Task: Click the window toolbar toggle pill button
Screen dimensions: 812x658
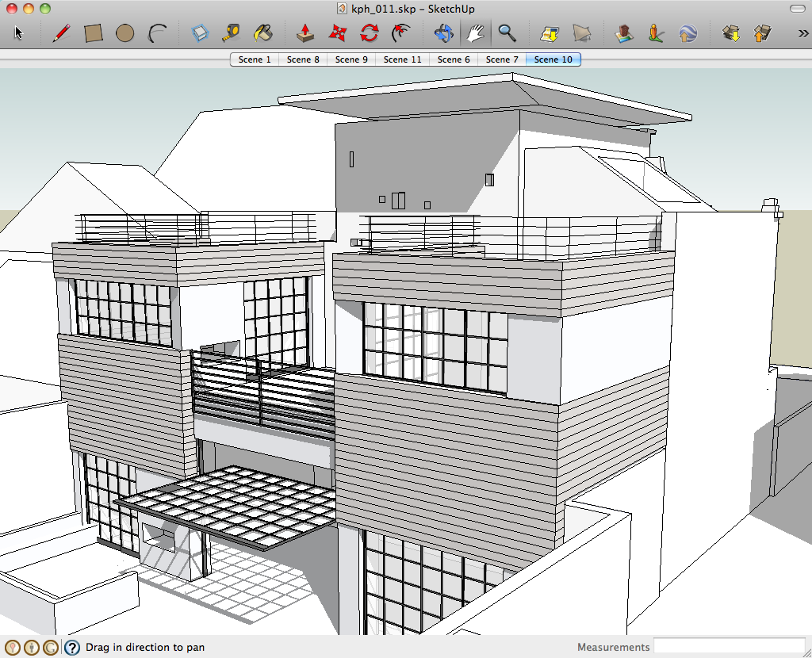Action: [x=798, y=9]
